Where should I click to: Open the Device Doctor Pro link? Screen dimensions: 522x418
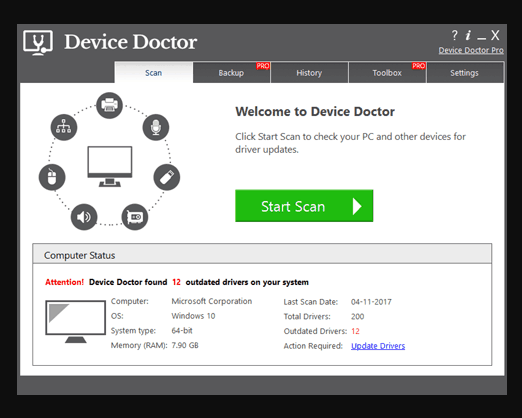[x=471, y=50]
